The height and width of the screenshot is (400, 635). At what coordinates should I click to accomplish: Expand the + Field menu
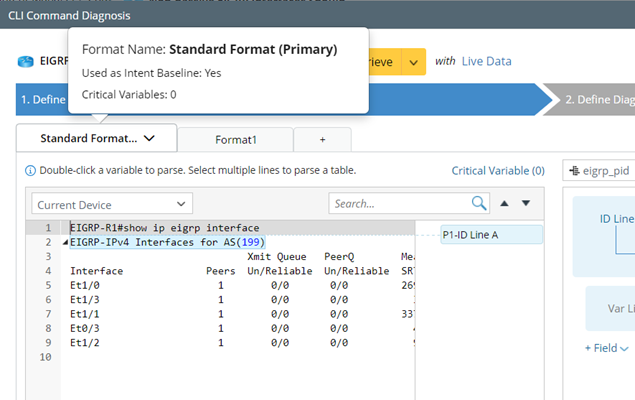607,348
